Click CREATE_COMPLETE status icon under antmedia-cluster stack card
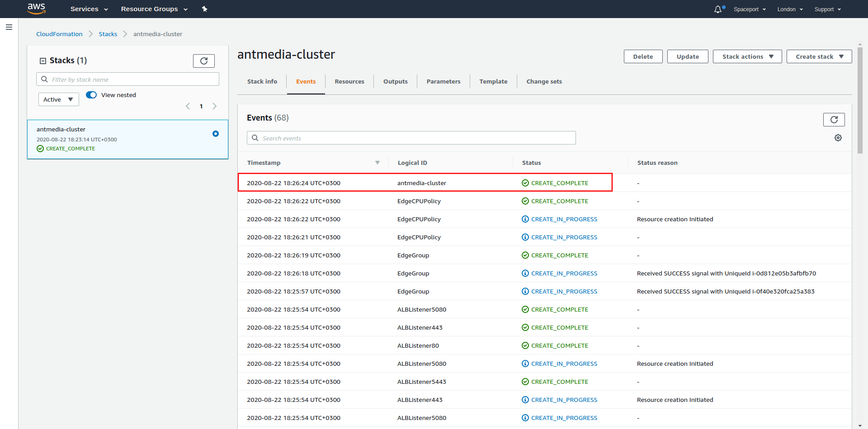Viewport: 868px width, 429px height. (x=40, y=149)
